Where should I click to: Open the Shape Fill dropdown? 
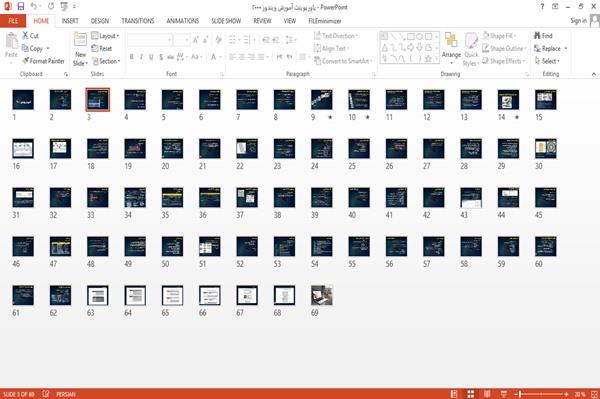point(499,36)
